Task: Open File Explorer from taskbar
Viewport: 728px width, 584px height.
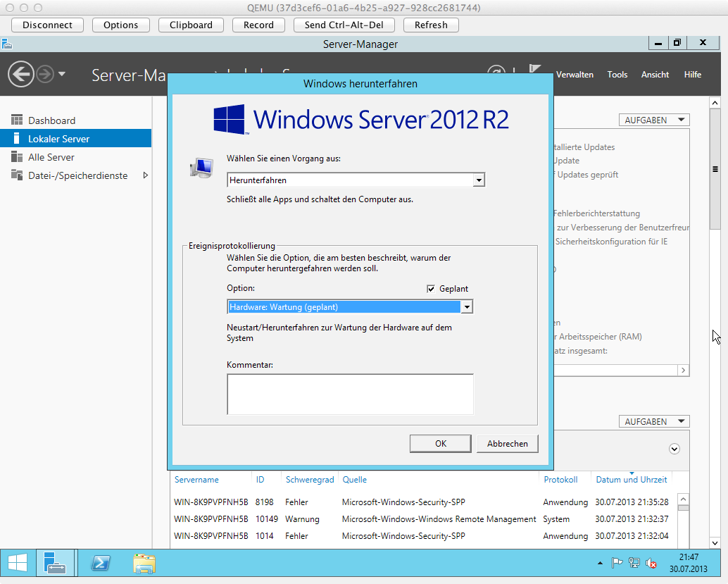Action: click(x=144, y=563)
